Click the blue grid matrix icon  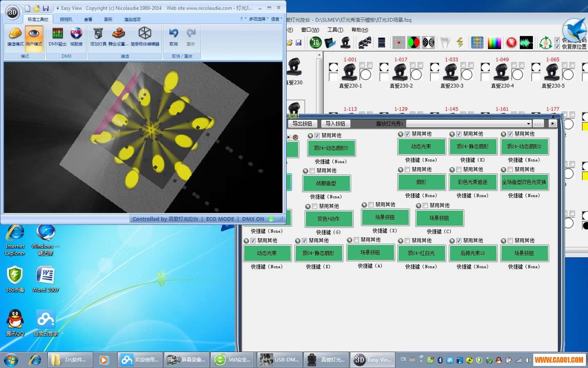477,42
